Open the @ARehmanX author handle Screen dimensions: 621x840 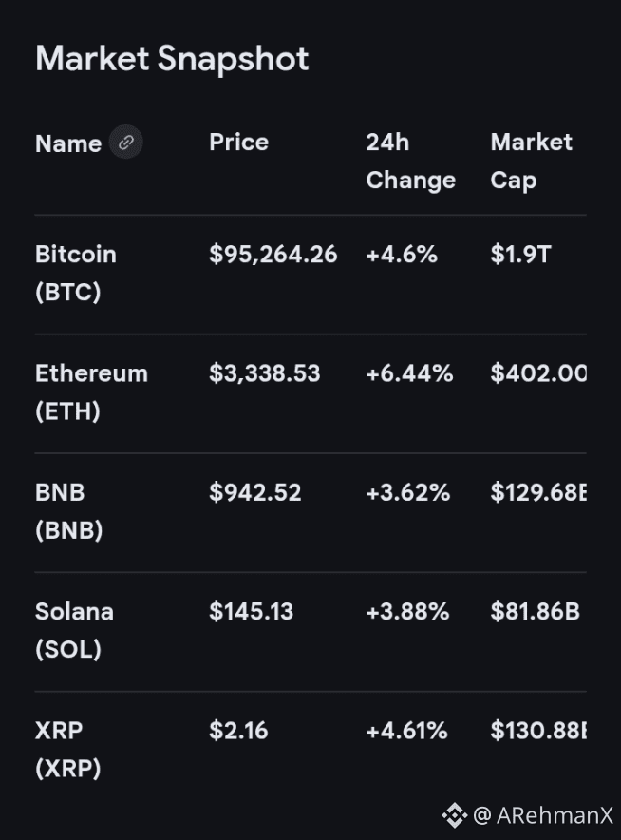[x=544, y=815]
